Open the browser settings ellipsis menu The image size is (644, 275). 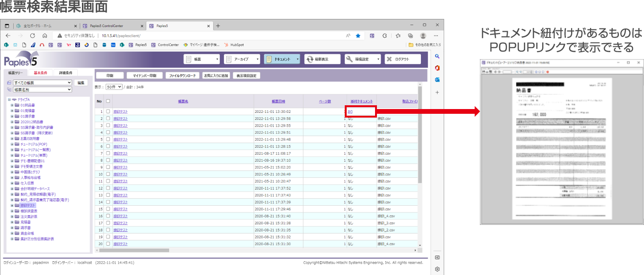click(x=436, y=36)
